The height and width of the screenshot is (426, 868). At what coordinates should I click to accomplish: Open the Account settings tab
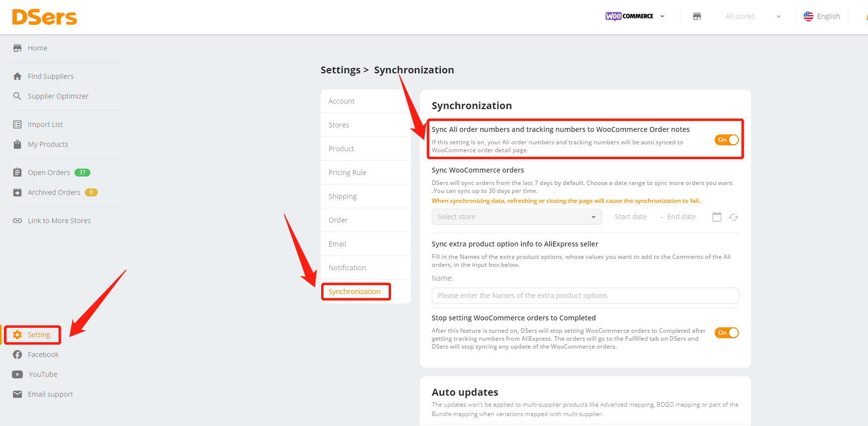click(366, 101)
